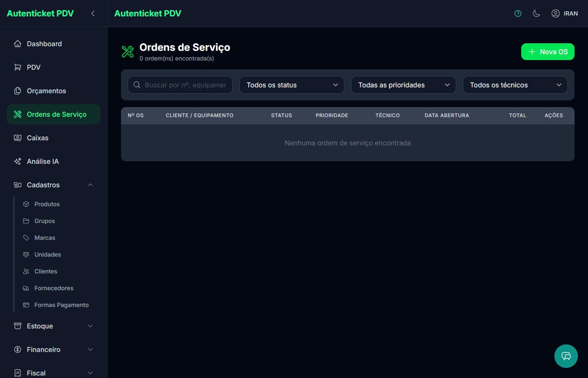Click the help question mark icon
The height and width of the screenshot is (378, 588).
pos(517,13)
